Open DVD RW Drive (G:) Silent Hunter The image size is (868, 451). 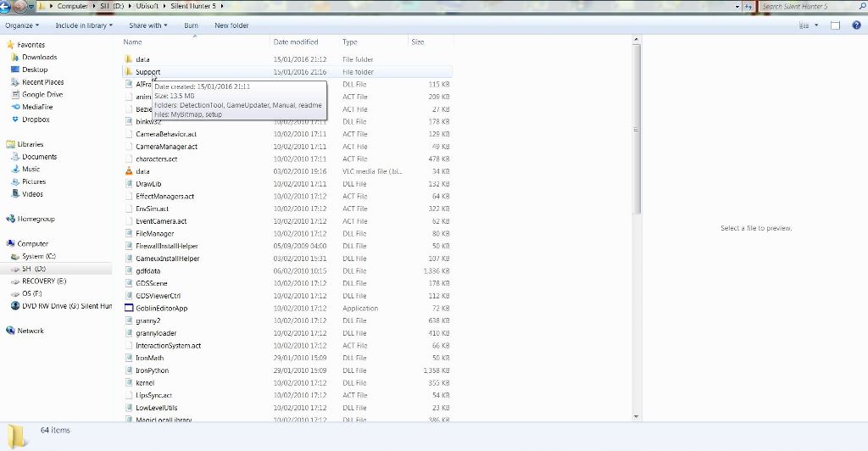coord(66,306)
